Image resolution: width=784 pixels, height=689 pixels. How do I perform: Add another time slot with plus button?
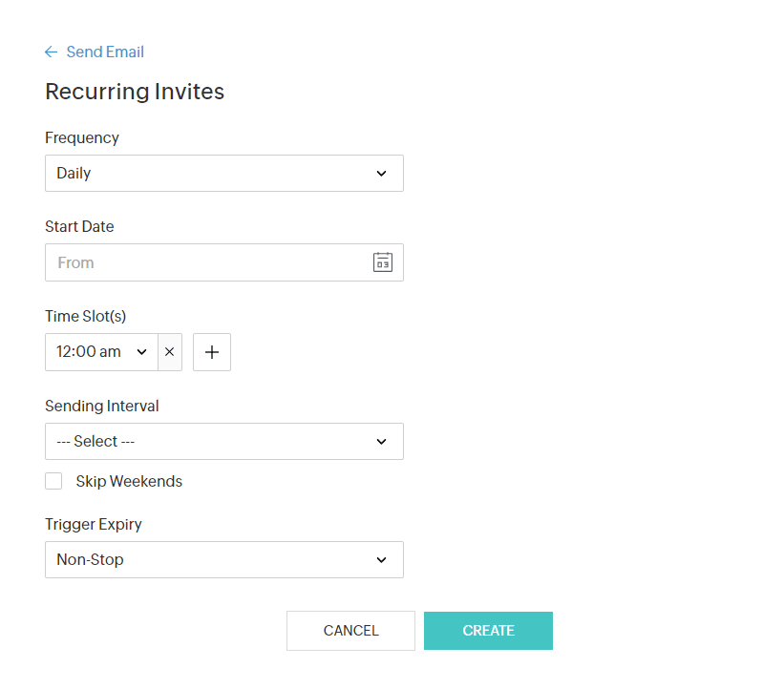click(x=212, y=352)
